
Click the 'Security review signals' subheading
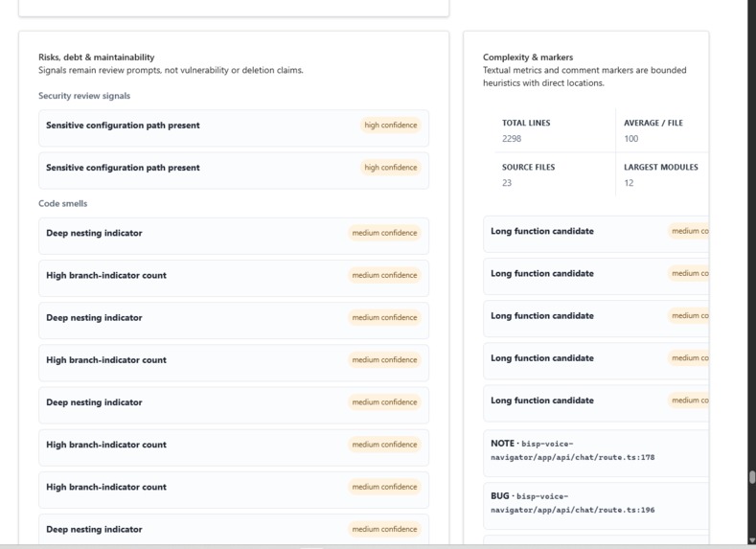coord(84,96)
